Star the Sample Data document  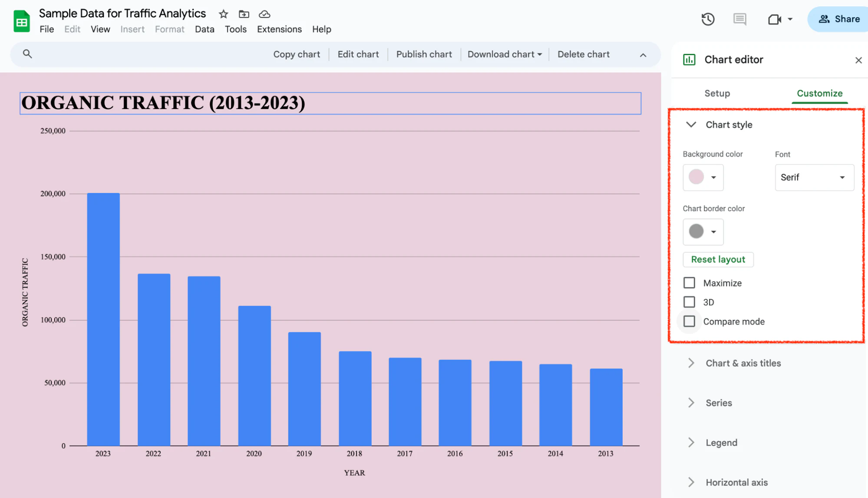click(x=223, y=14)
